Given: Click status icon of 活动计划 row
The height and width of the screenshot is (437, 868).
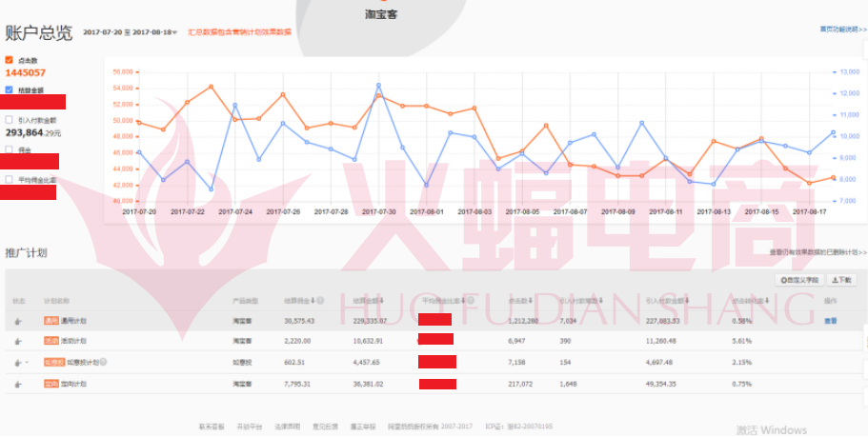Looking at the screenshot, I should (18, 341).
